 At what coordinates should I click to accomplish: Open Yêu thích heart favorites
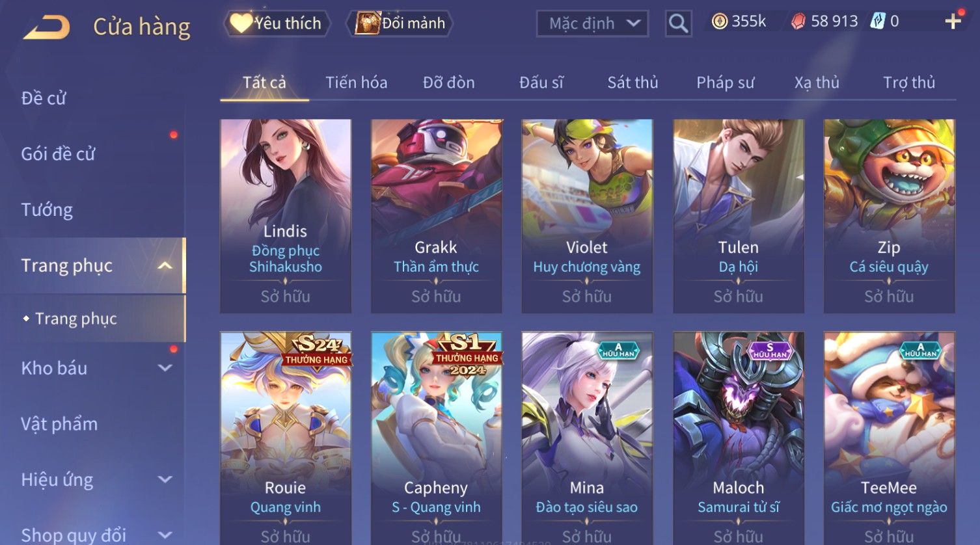tap(277, 23)
